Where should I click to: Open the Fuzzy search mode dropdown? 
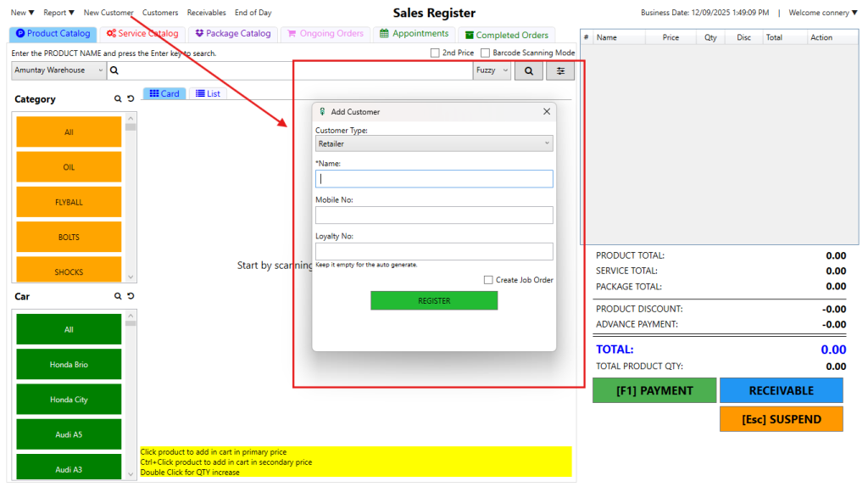(492, 71)
